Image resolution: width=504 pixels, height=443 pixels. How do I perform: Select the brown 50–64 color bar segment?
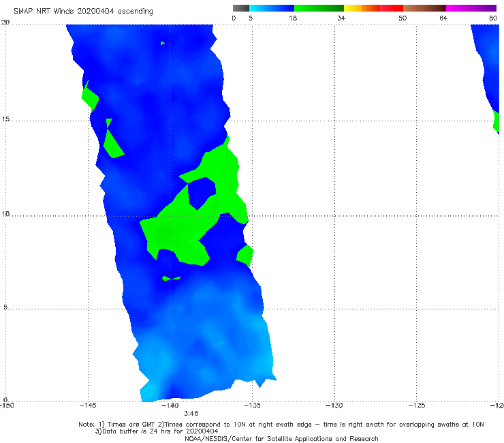pos(424,8)
